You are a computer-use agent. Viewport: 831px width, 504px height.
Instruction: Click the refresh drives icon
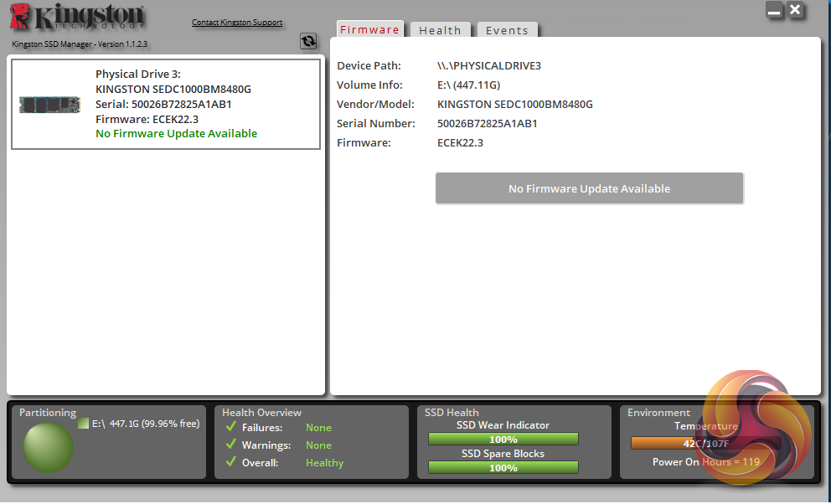tap(308, 41)
